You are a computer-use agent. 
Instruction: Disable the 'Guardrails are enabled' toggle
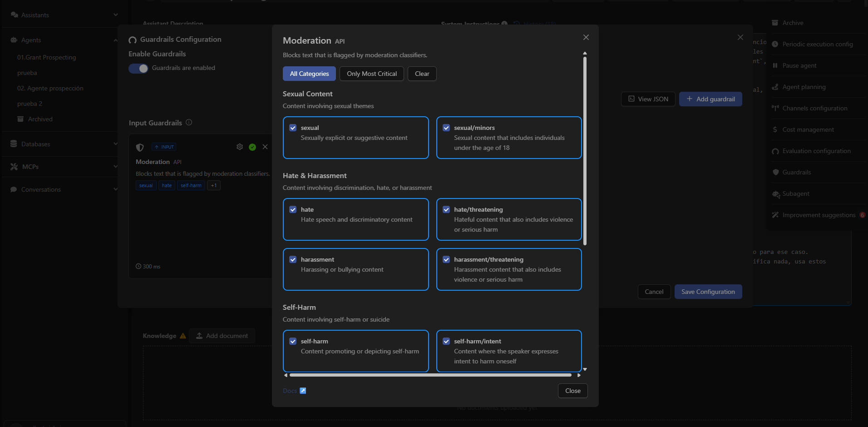(138, 68)
